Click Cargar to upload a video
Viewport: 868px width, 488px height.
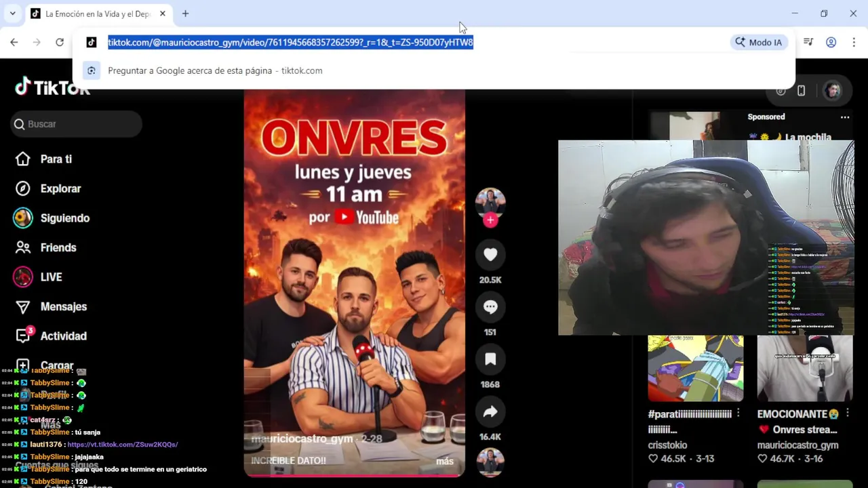tap(57, 365)
